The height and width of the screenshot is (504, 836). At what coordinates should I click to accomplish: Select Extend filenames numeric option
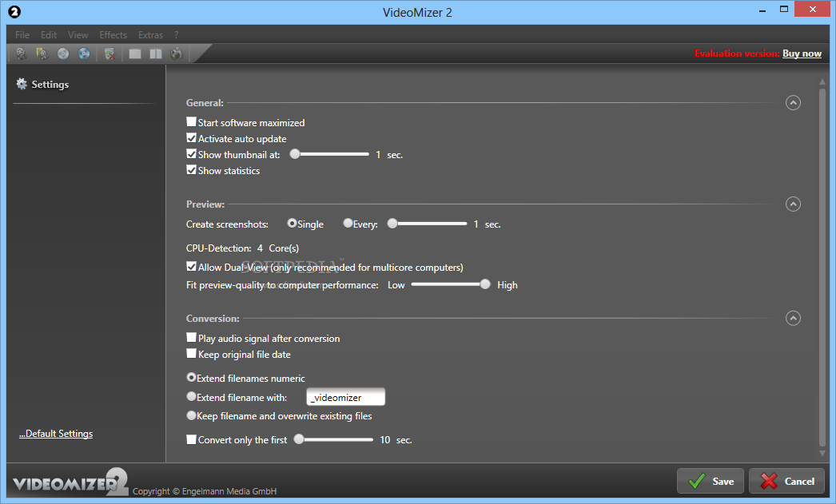pos(191,377)
